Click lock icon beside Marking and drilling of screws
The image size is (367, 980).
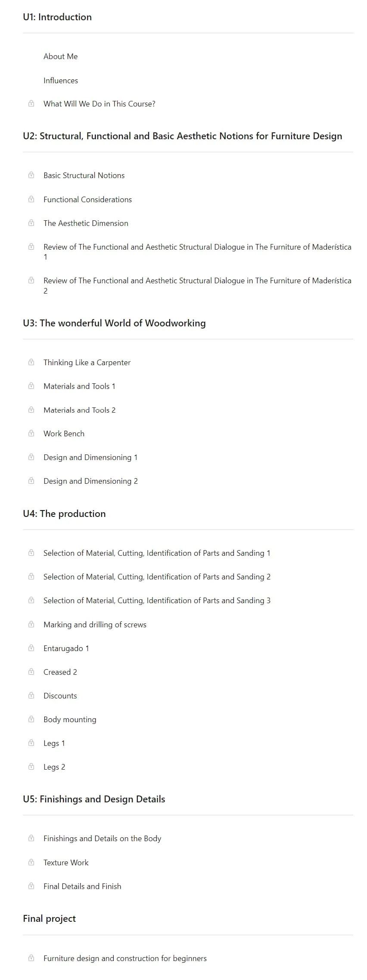(31, 624)
